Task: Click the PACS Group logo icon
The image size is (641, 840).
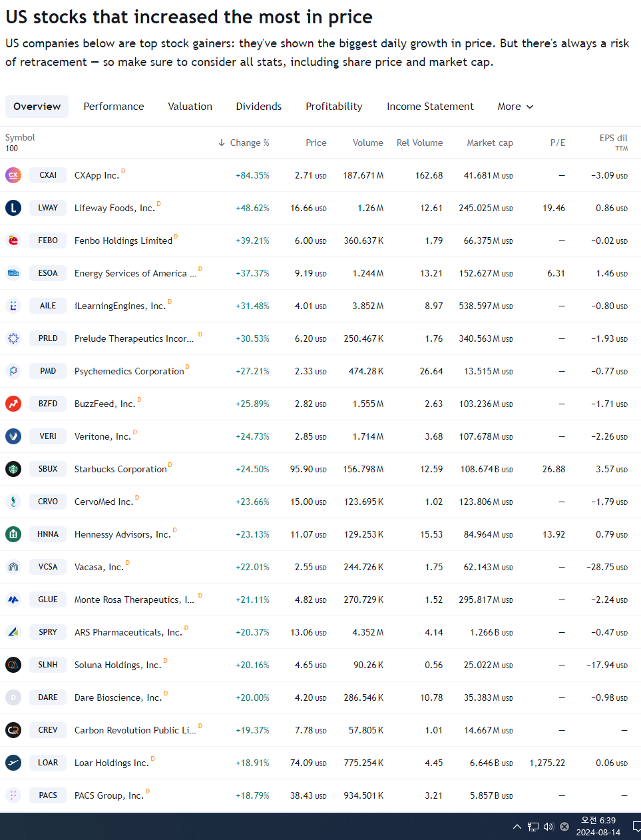Action: 13,795
